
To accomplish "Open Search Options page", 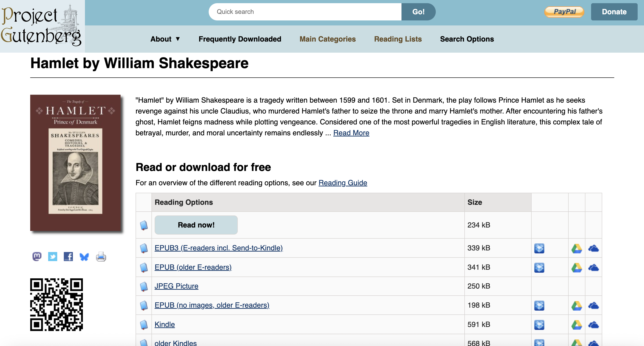I will tap(467, 39).
